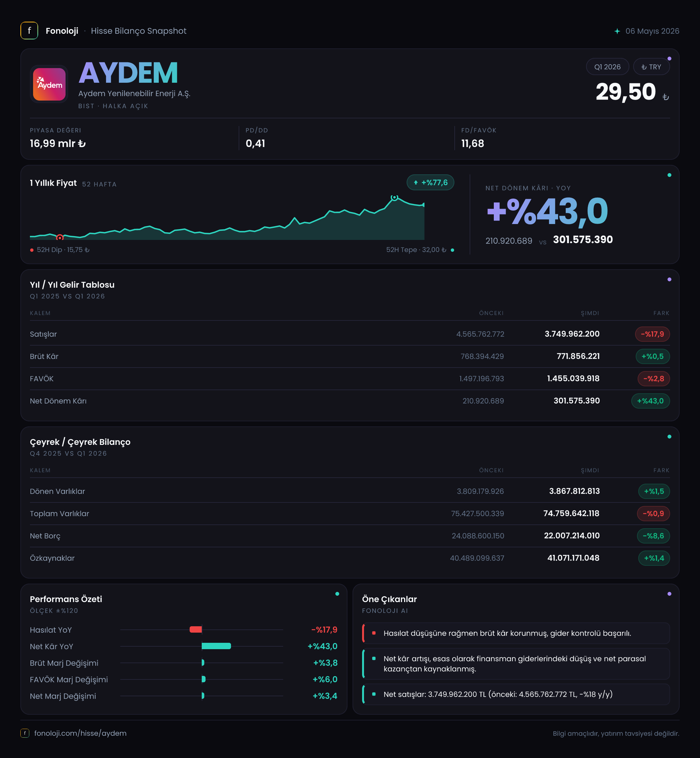Click the Satışlar -%17,9 change badge
Screen dimensions: 700x758
click(x=652, y=334)
